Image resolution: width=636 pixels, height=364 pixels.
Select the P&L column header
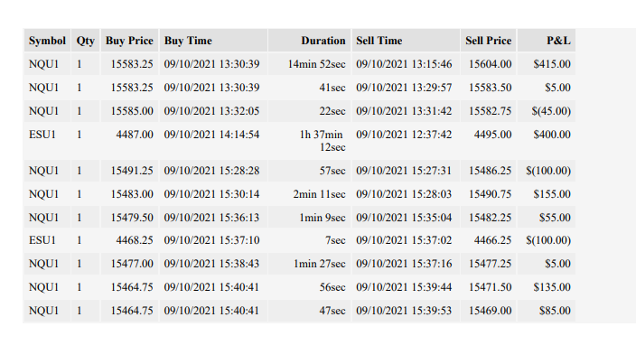[547, 41]
